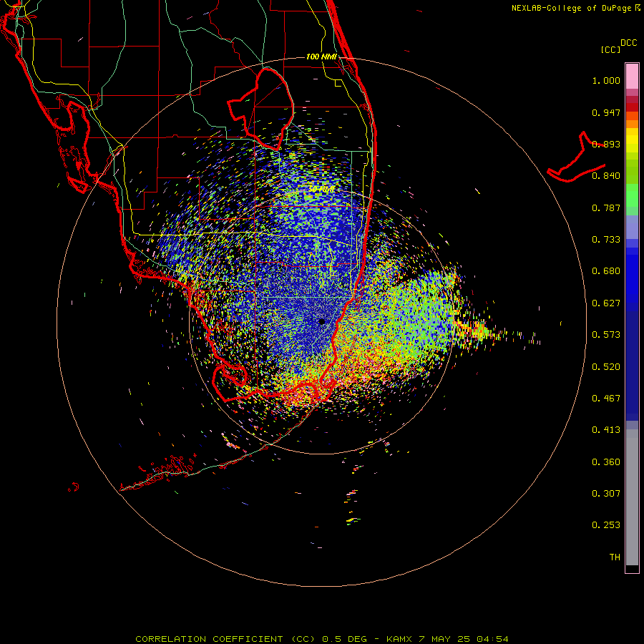Click the 0.840 scale value

606,176
